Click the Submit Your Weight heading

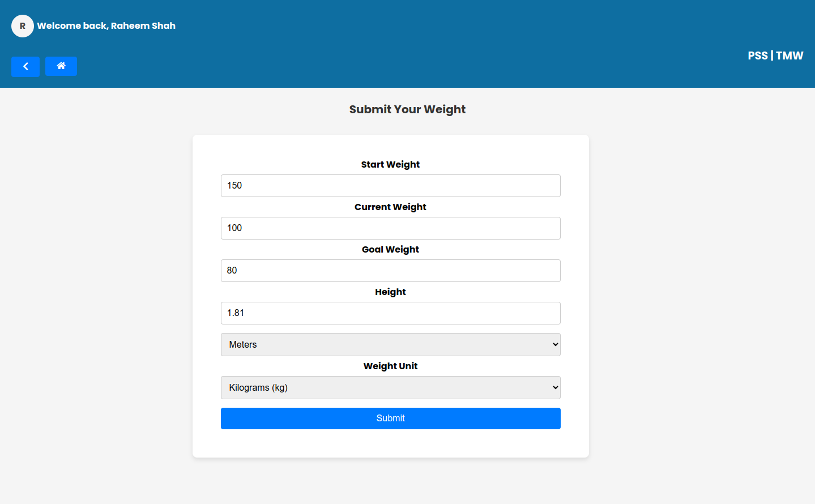coord(407,109)
